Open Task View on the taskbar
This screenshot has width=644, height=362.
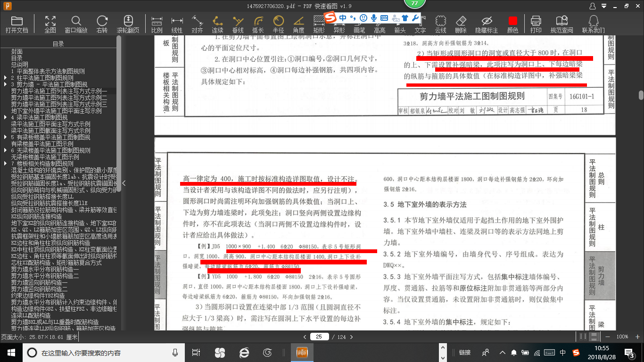197,352
